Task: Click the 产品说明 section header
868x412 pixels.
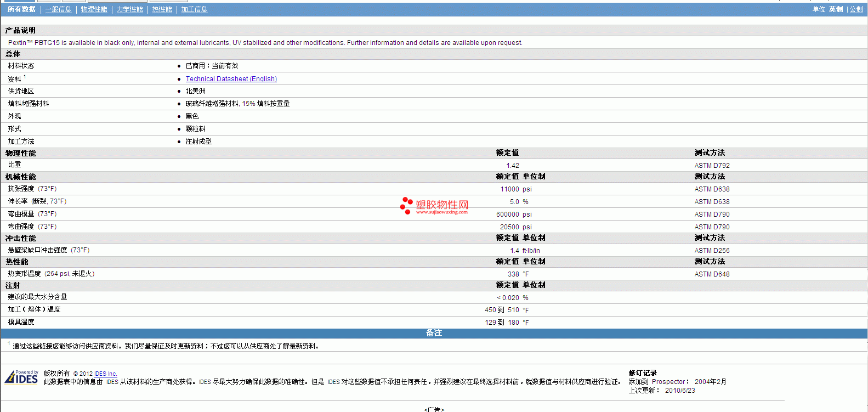Action: pos(20,30)
